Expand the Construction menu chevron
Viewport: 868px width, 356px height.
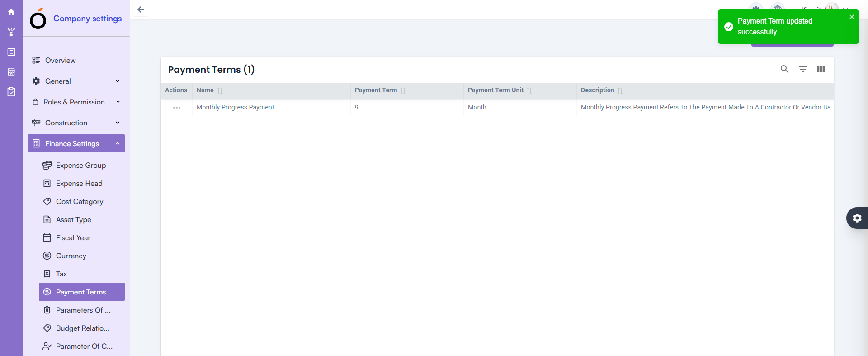[x=118, y=123]
